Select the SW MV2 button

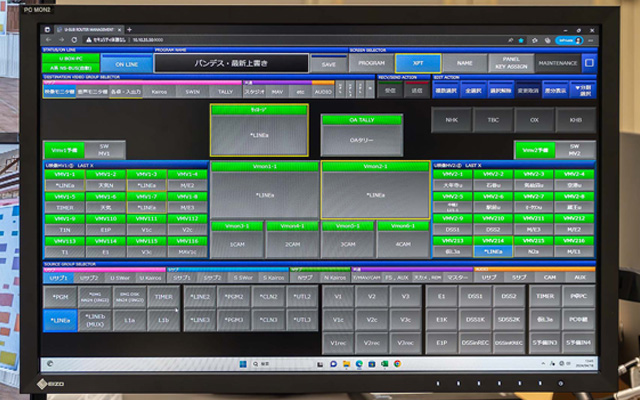coord(573,149)
